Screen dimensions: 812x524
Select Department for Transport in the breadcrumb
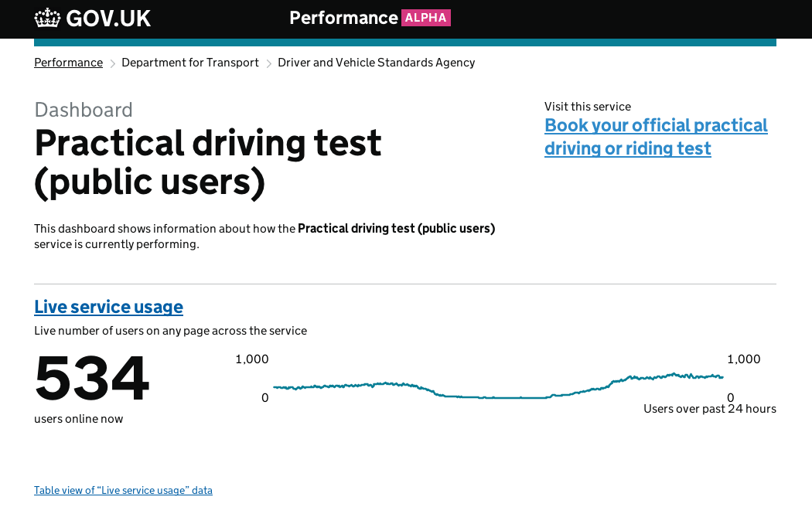189,62
